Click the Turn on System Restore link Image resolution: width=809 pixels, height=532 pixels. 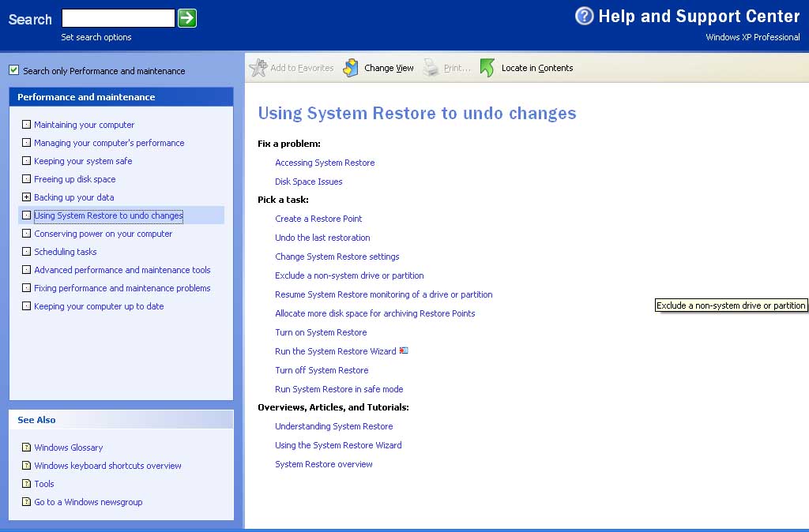pos(321,332)
